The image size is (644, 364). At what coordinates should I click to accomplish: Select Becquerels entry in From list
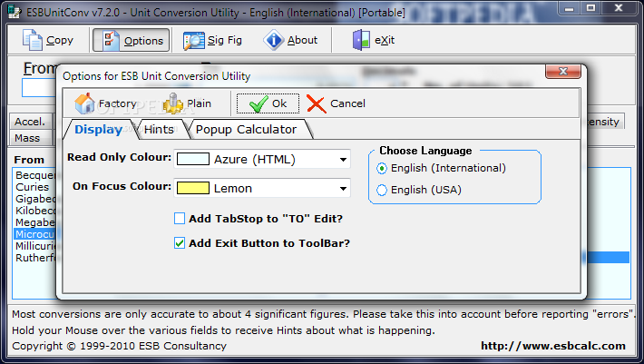click(x=35, y=175)
